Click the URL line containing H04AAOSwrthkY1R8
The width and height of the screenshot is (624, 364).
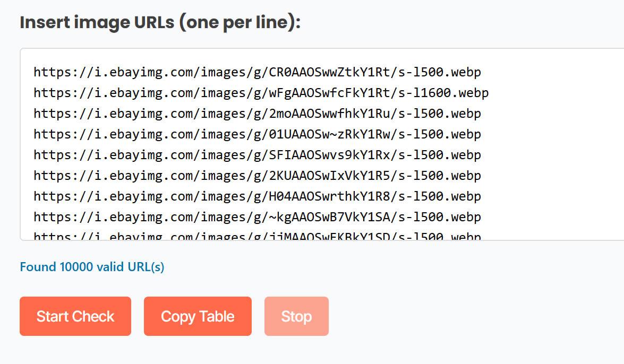(x=257, y=196)
